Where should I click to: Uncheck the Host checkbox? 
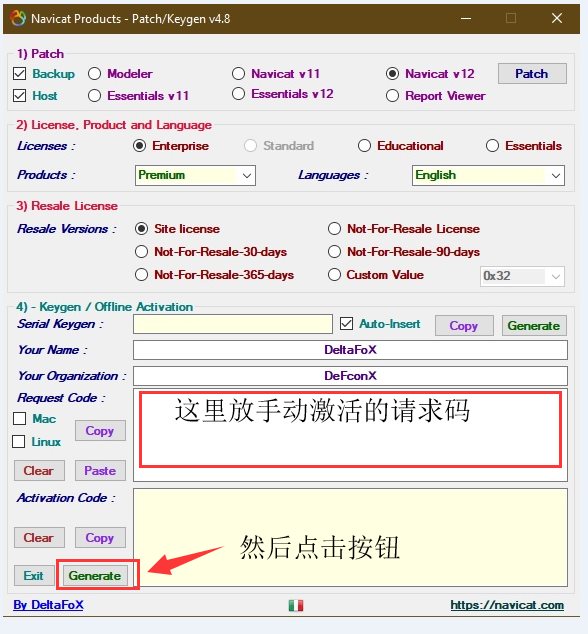click(19, 96)
